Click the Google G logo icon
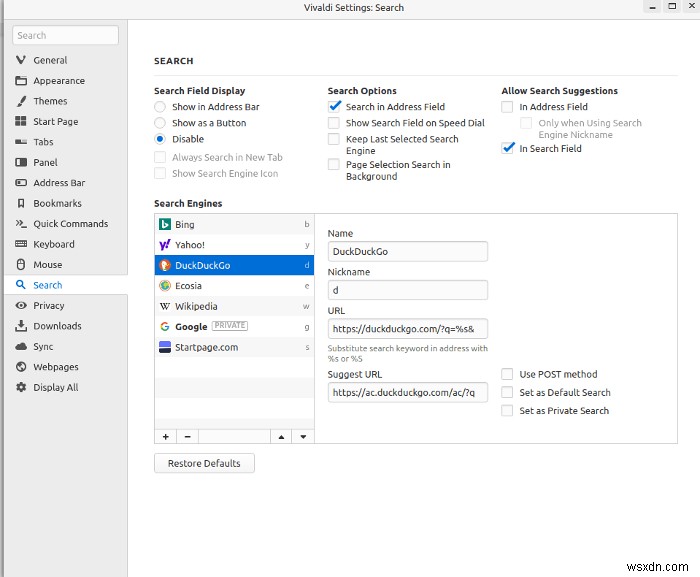This screenshot has width=700, height=577. click(165, 326)
